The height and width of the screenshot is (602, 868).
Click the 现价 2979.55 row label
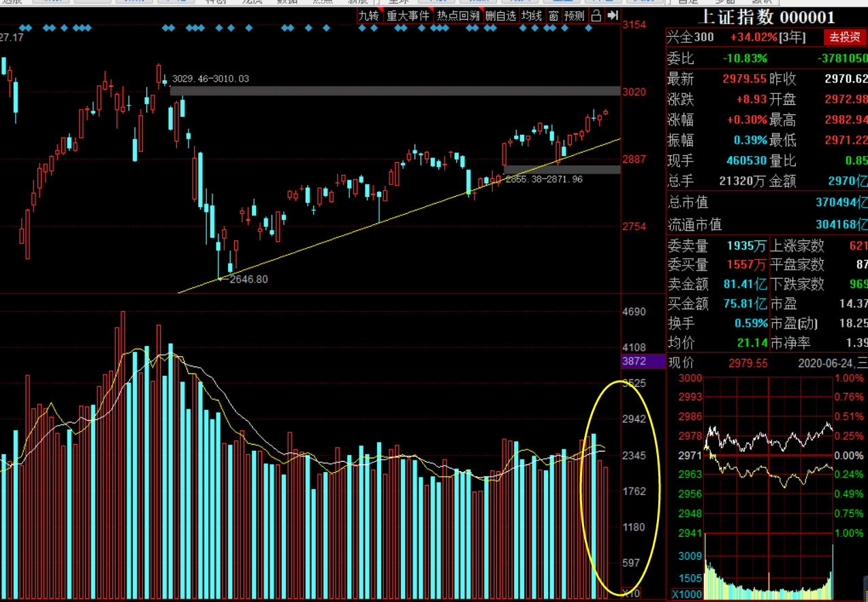coord(681,363)
